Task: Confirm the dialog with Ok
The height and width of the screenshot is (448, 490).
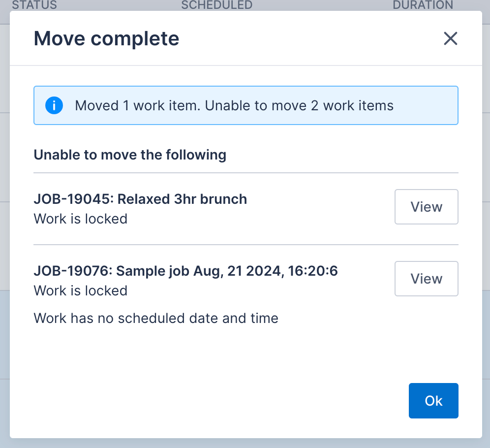Action: click(x=433, y=401)
